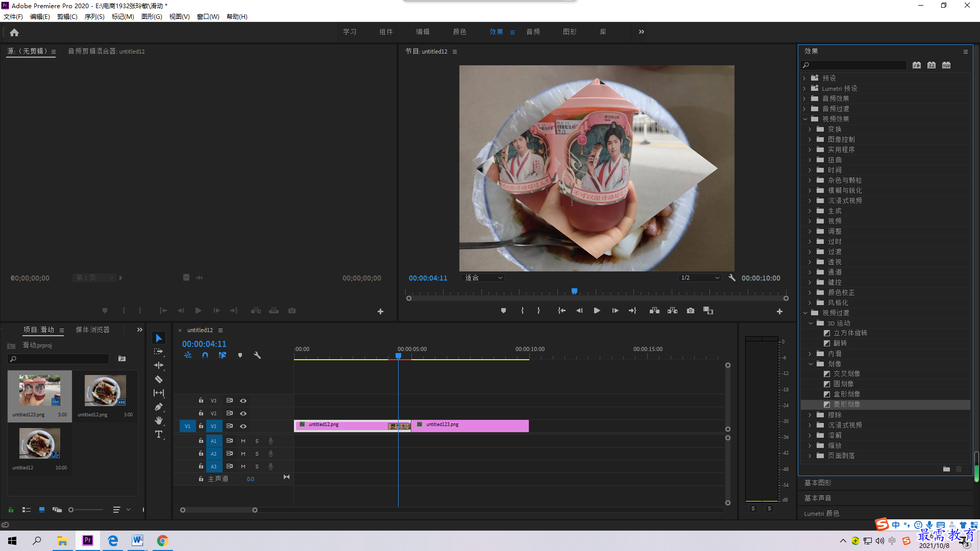This screenshot has width=980, height=551.
Task: Solo audio track A2
Action: [257, 454]
